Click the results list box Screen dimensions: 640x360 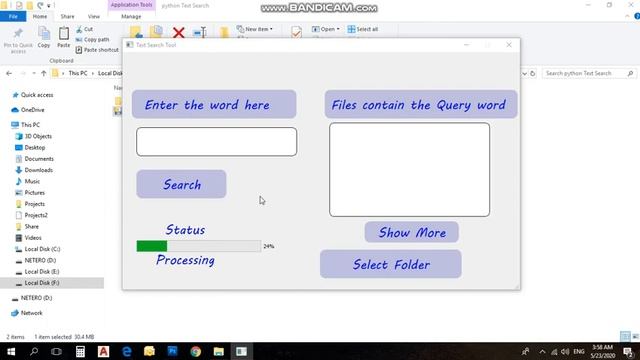click(x=409, y=170)
